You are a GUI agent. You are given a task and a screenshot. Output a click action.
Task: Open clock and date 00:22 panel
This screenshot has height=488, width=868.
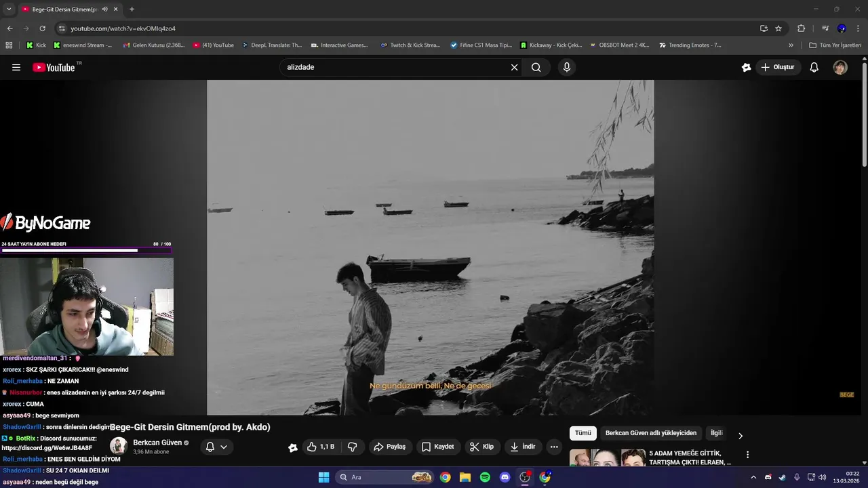coord(848,477)
